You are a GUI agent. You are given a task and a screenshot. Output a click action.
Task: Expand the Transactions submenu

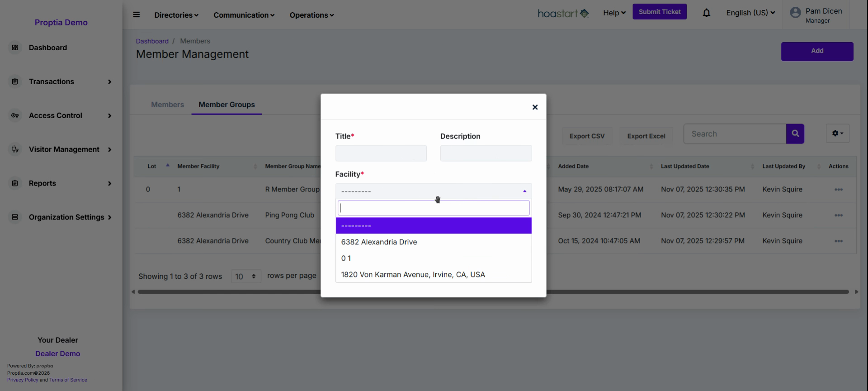pos(109,82)
